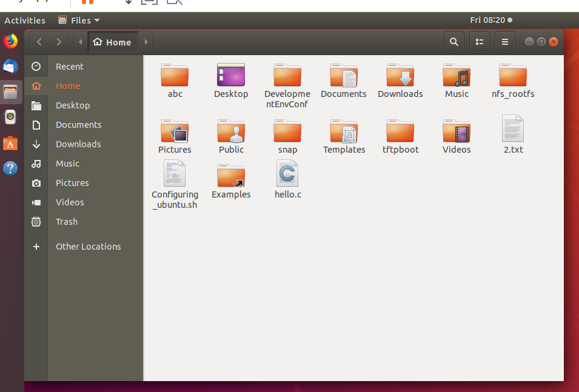The width and height of the screenshot is (579, 392).
Task: Launch Firefox from the dock
Action: tap(10, 41)
